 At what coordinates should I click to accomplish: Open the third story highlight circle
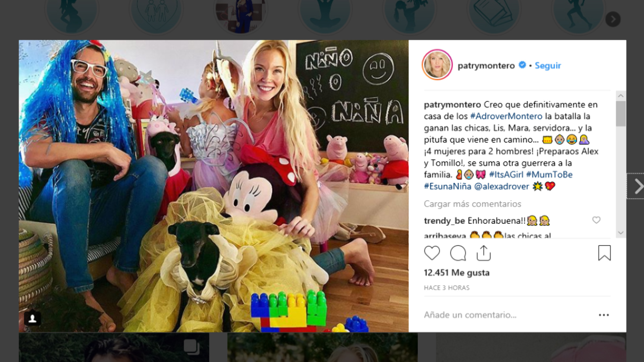[241, 15]
